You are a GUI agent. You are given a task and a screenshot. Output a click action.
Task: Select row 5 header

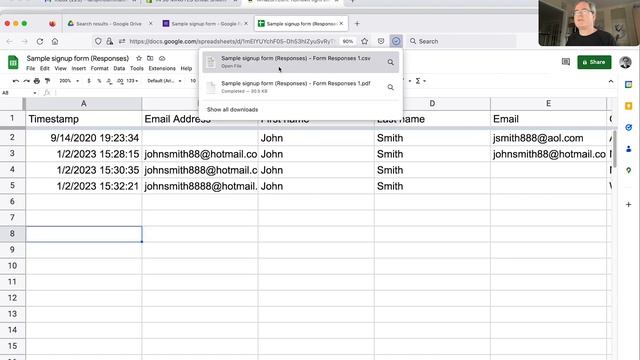(12, 186)
